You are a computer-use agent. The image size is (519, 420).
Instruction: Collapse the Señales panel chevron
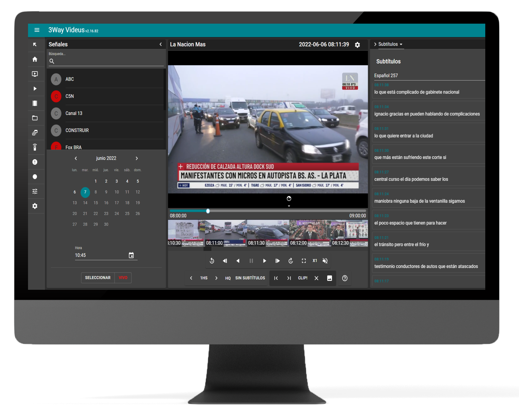point(160,44)
